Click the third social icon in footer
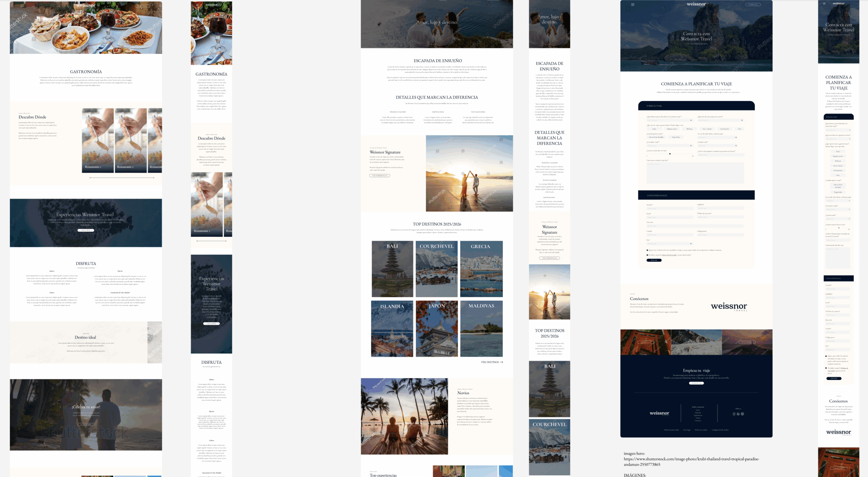 742,414
